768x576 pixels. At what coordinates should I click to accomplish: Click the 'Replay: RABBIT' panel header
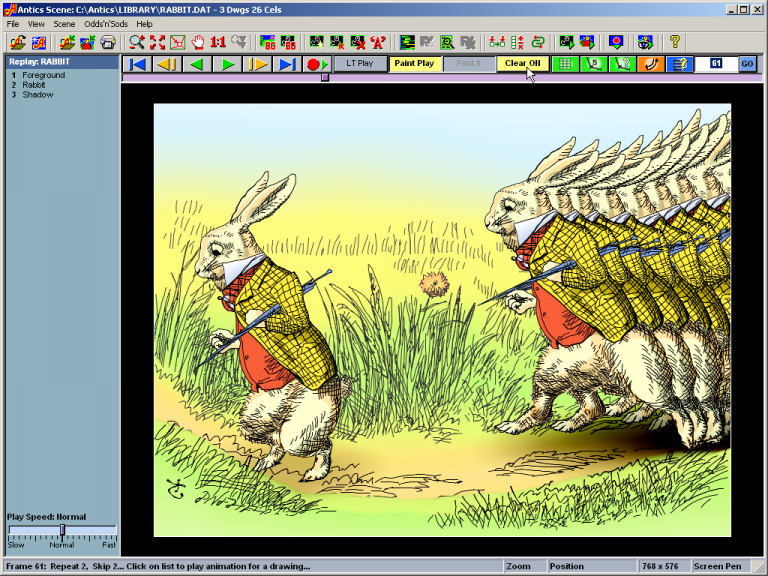[62, 62]
